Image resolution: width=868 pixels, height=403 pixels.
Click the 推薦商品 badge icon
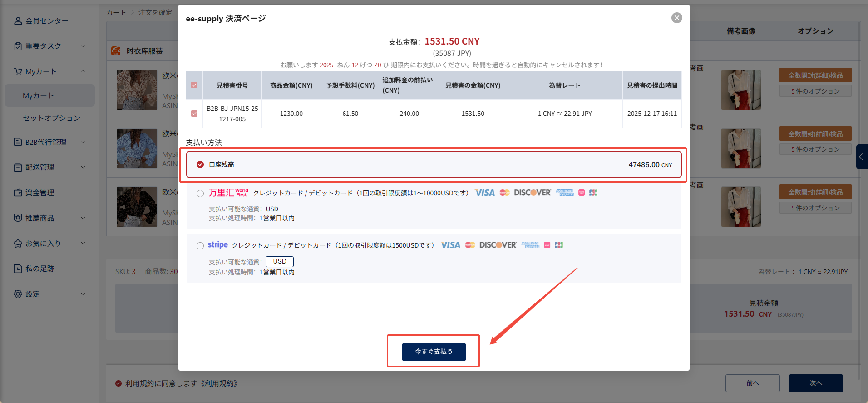18,218
